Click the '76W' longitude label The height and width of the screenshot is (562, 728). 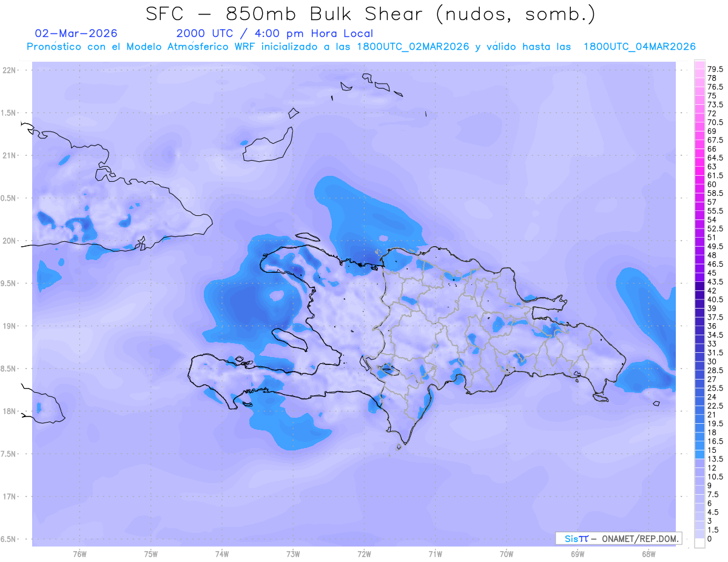click(x=79, y=554)
